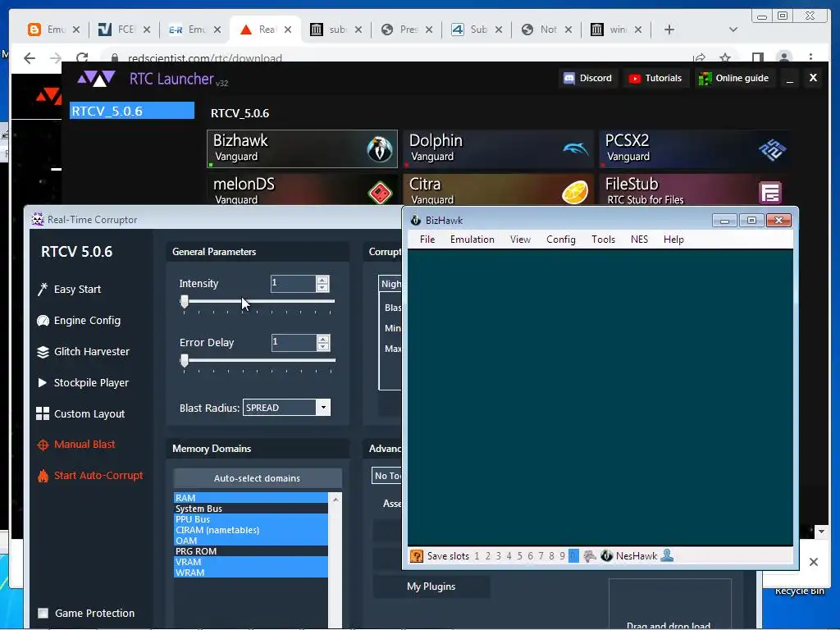Click the Error Delay value field
The height and width of the screenshot is (630, 840).
(x=294, y=343)
